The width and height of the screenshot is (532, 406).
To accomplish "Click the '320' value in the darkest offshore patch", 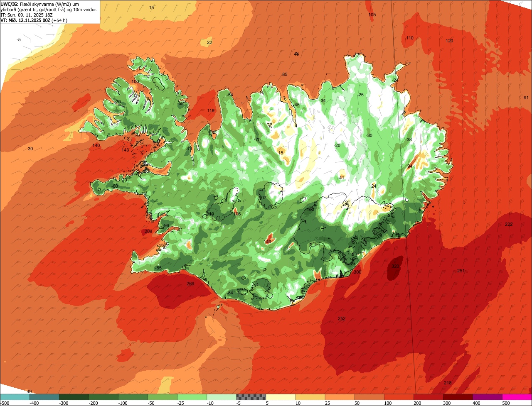I will [x=395, y=266].
